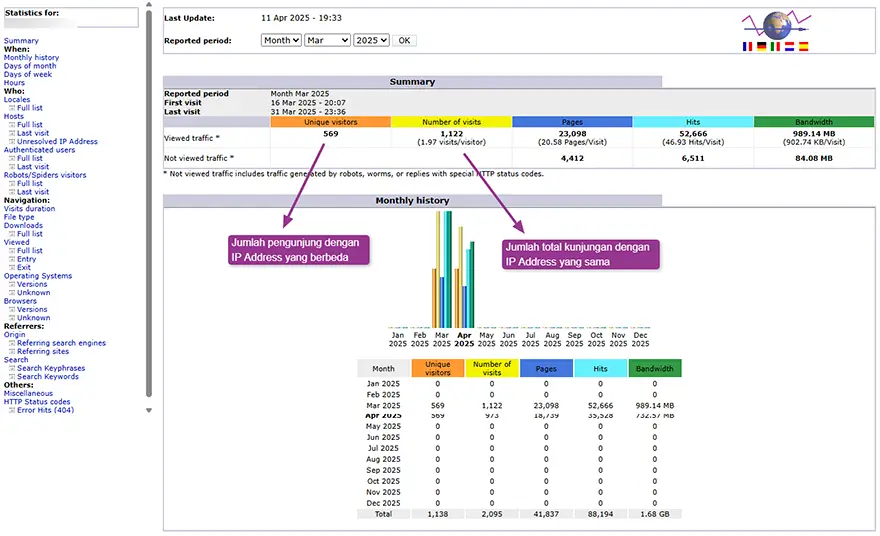
Task: Click the OK button for reported period
Action: tap(404, 40)
